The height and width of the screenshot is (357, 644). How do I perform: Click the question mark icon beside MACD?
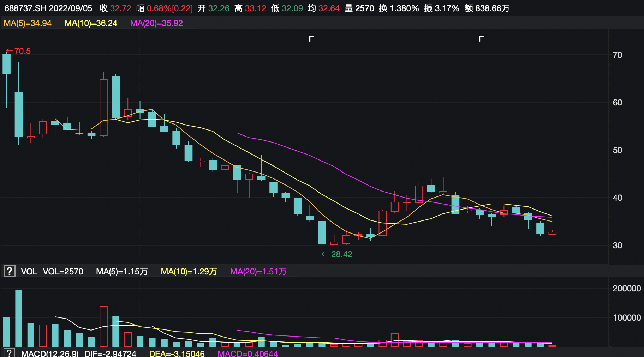(9, 353)
